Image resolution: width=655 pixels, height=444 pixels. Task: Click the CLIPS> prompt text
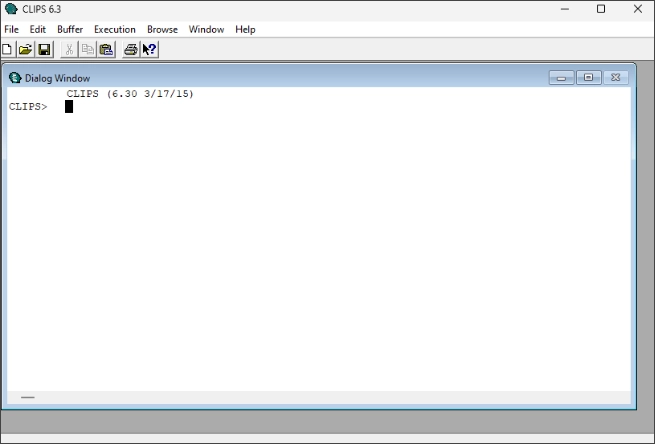[x=28, y=107]
